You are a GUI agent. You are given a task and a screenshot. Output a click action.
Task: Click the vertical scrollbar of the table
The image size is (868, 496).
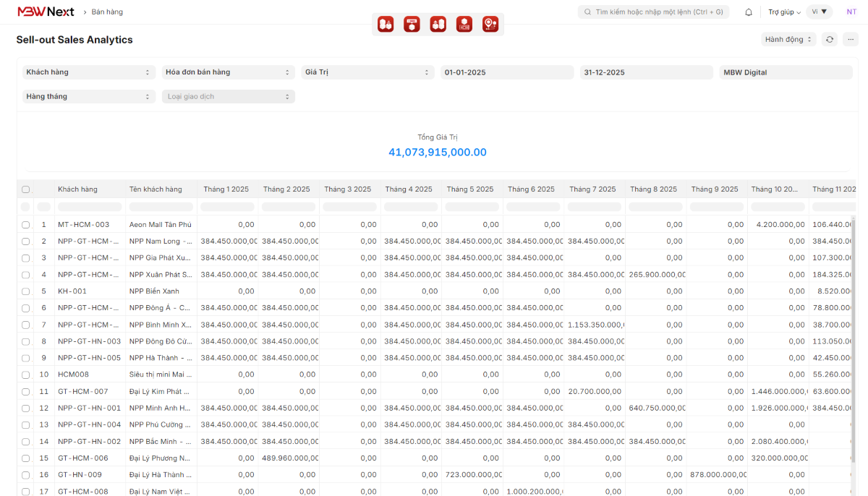click(x=854, y=325)
